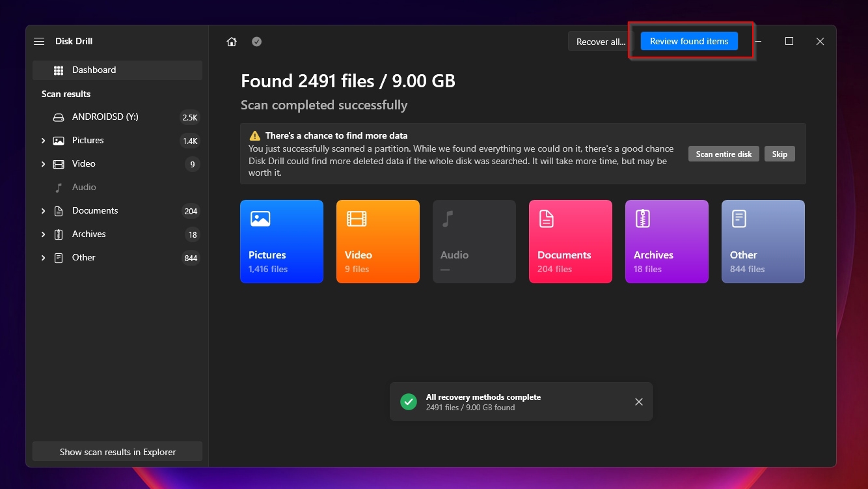Click the 1.4K count badge
868x489 pixels.
tap(190, 141)
